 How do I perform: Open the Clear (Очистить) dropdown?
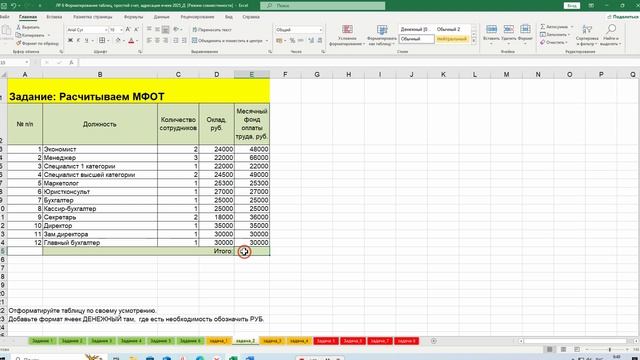pyautogui.click(x=554, y=42)
